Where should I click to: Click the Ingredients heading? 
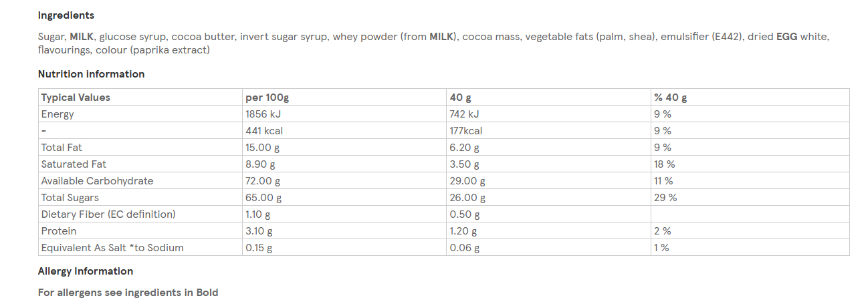(66, 15)
